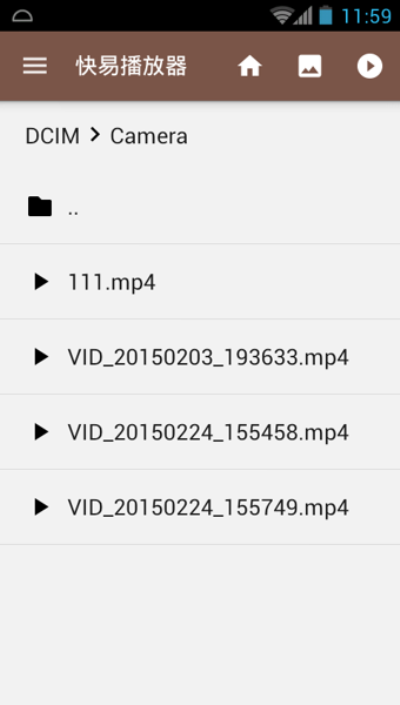Click play triangle beside VID_20150224_155749.mp4
The height and width of the screenshot is (705, 400).
click(x=41, y=507)
